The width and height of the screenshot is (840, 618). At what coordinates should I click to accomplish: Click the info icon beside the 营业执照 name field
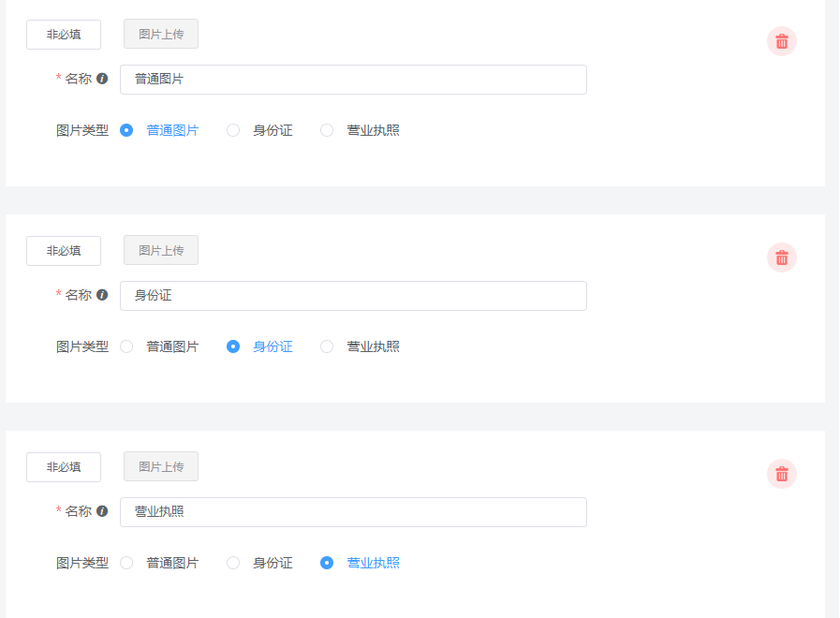pos(102,511)
